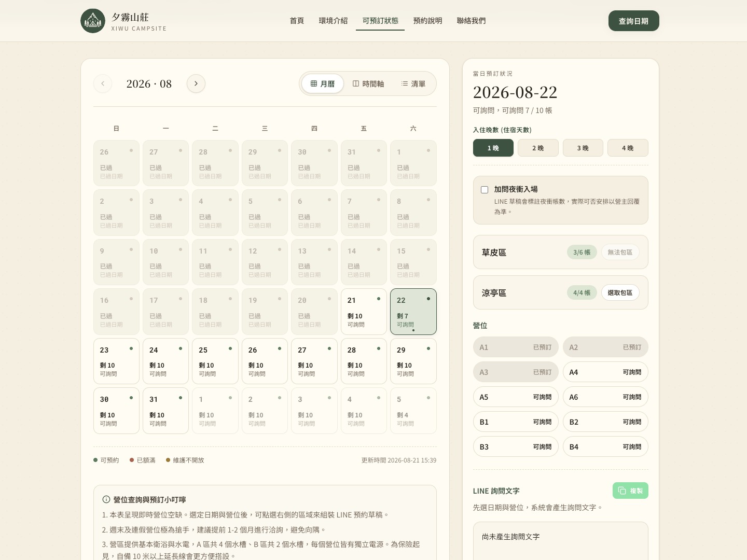The height and width of the screenshot is (560, 747).
Task: Open 首頁 in the navigation
Action: (297, 21)
